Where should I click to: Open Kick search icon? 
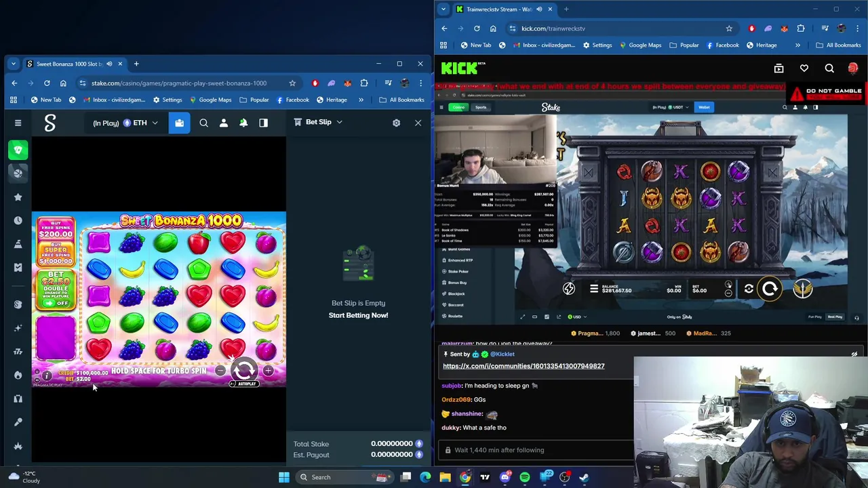tap(829, 68)
